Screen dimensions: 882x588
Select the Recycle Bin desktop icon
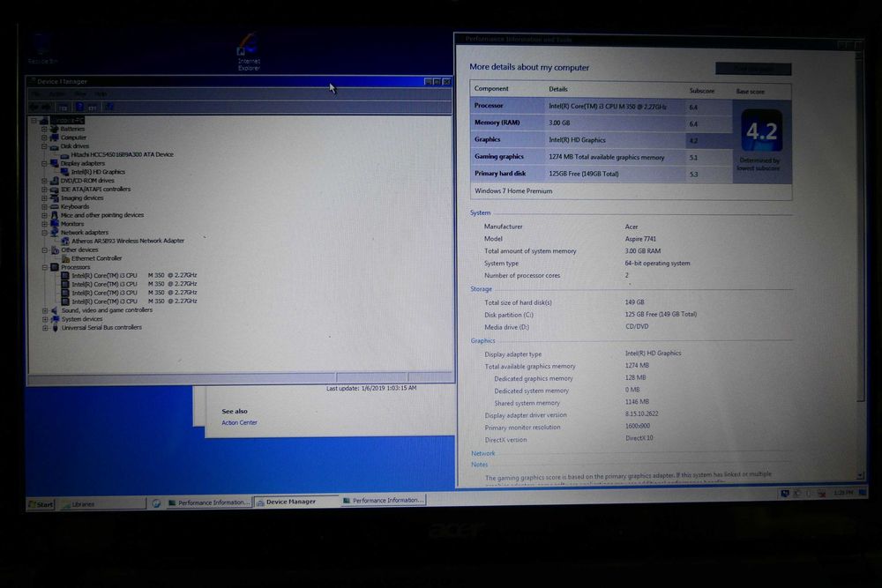42,48
